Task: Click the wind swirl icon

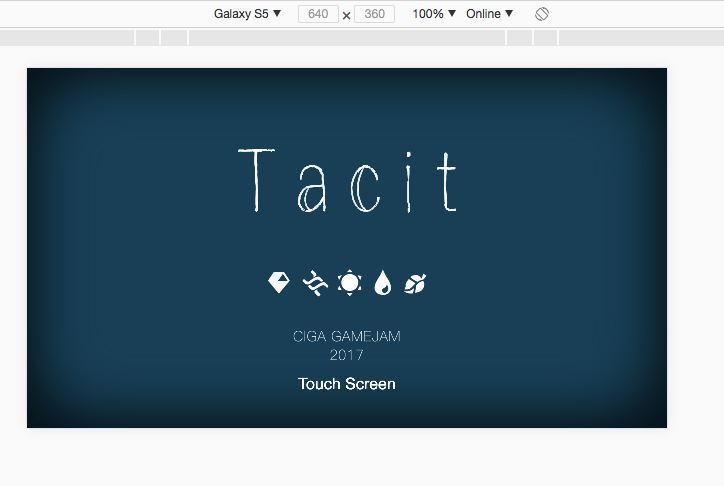Action: pyautogui.click(x=315, y=282)
